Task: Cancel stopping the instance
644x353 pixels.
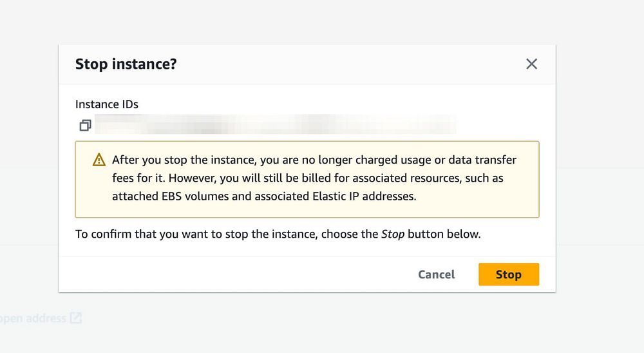Action: pos(436,274)
